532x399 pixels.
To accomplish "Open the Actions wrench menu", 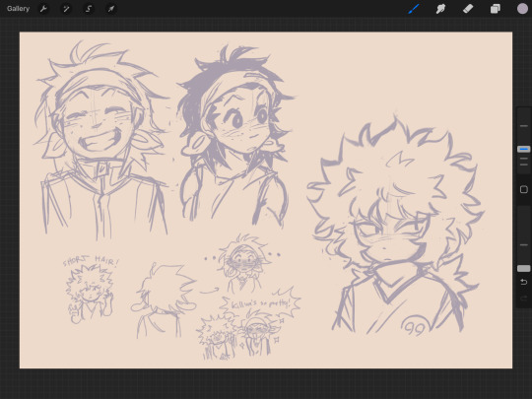I will point(43,9).
